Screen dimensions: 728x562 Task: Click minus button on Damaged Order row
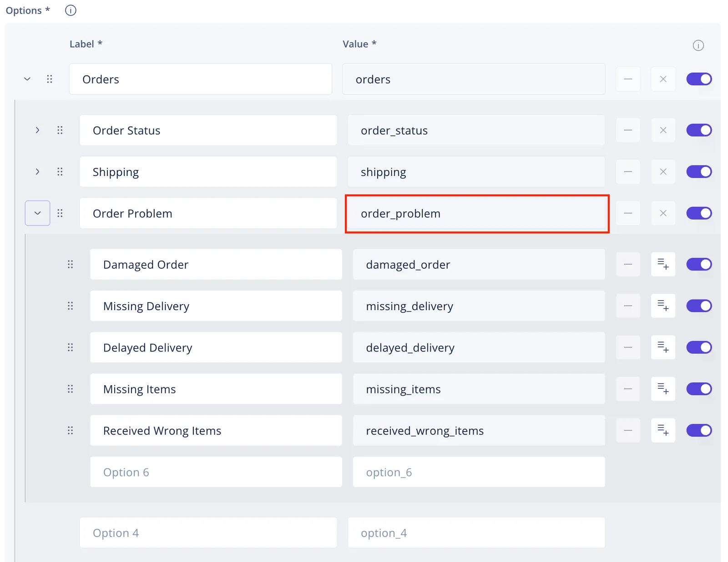tap(628, 264)
